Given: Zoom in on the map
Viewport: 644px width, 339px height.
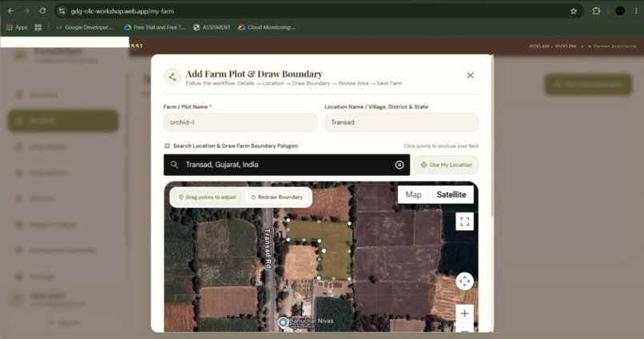Looking at the screenshot, I should 464,313.
